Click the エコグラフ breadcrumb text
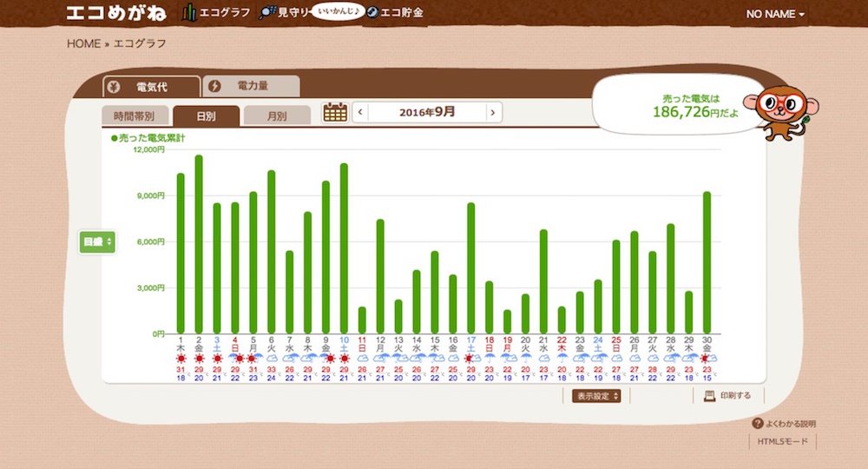Viewport: 868px width, 469px height. pyautogui.click(x=140, y=43)
